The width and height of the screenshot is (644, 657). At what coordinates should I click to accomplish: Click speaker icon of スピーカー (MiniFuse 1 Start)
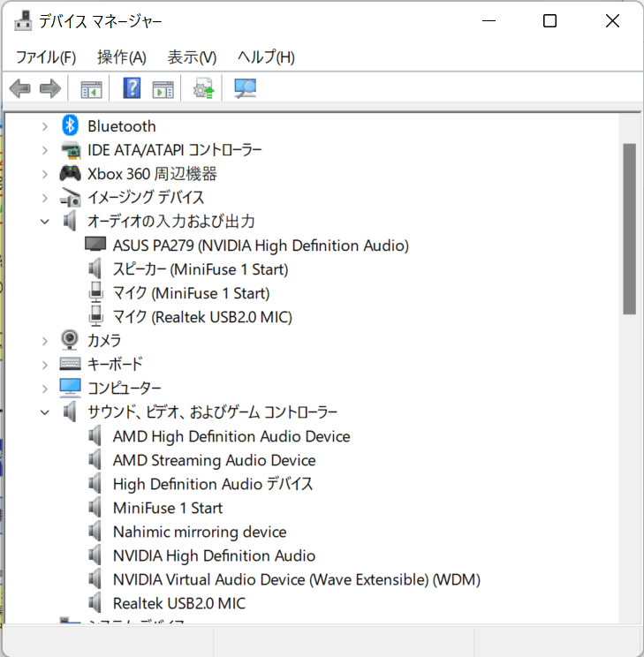click(x=95, y=268)
